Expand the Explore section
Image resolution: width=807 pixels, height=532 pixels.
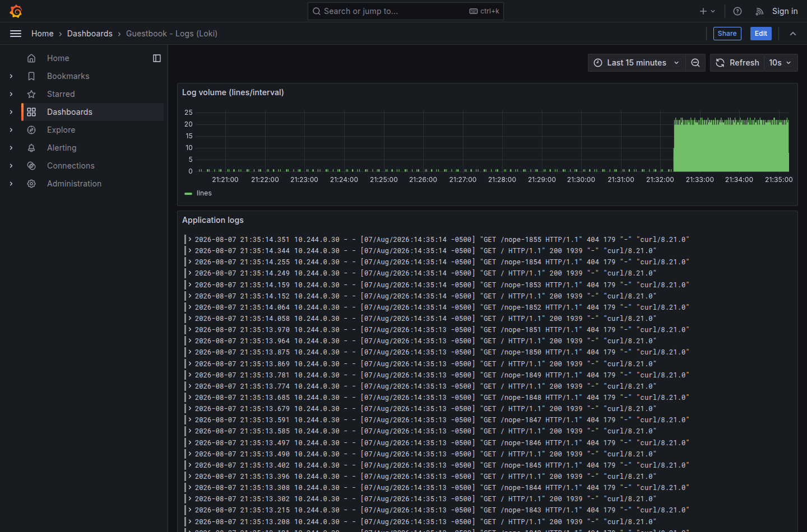[x=11, y=130]
